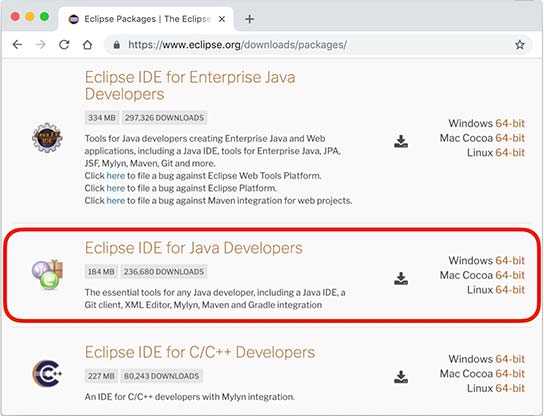The image size is (544, 416).
Task: Close the Eclipse Packages tab
Action: (222, 19)
